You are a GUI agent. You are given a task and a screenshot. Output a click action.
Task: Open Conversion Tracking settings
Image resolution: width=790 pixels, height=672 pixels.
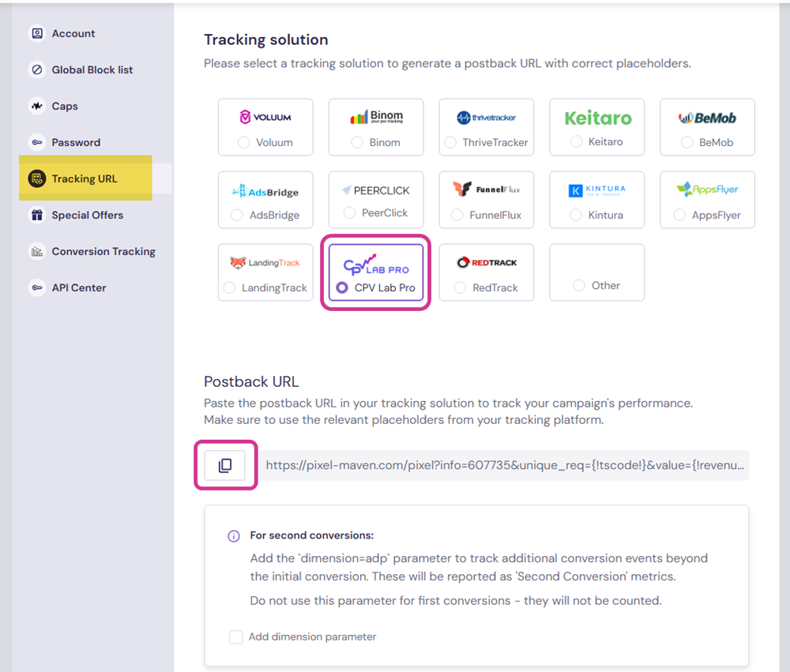point(103,251)
